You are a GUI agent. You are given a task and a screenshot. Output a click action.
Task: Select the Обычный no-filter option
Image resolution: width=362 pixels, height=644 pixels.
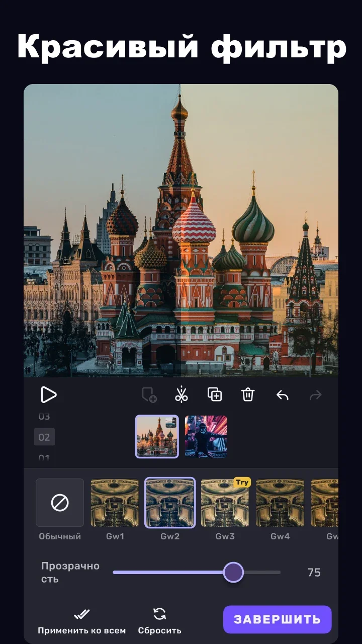click(x=60, y=503)
